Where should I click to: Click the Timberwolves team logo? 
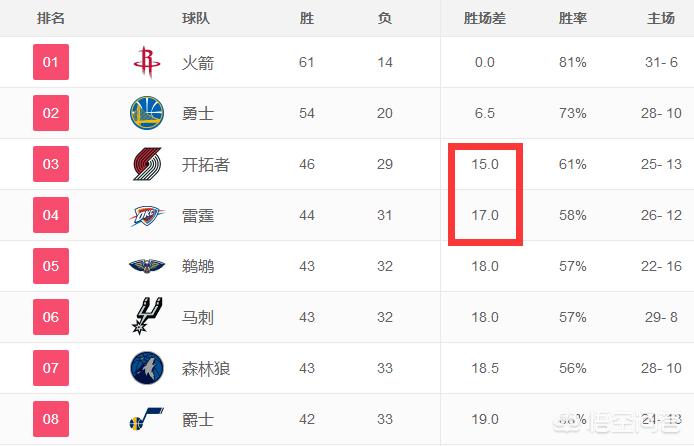pyautogui.click(x=146, y=369)
